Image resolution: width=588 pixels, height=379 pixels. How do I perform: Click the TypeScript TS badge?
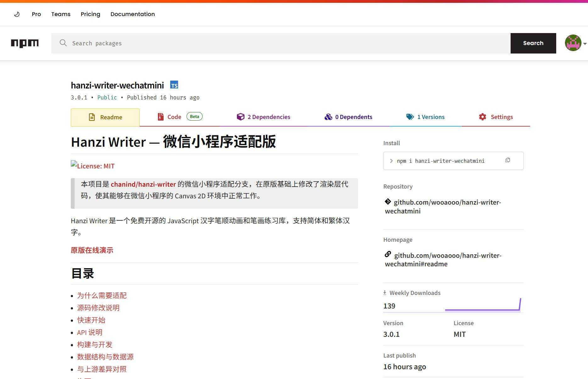pyautogui.click(x=174, y=85)
